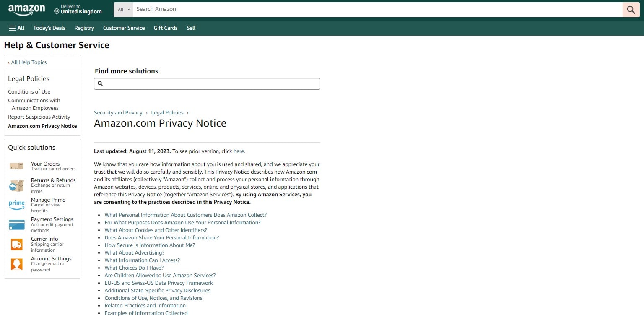The height and width of the screenshot is (320, 644).
Task: Click the Amazon logo
Action: pyautogui.click(x=26, y=10)
